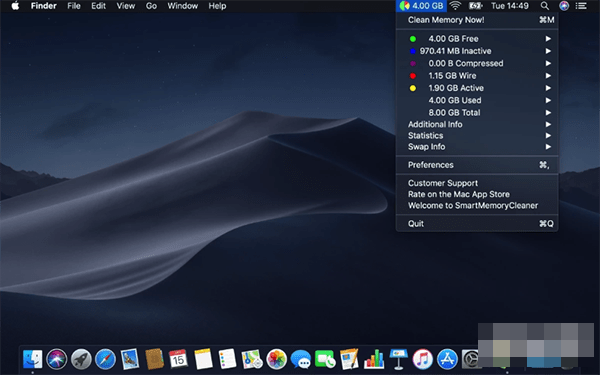Image resolution: width=600 pixels, height=375 pixels.
Task: Click the Siri icon in menu bar
Action: pyautogui.click(x=564, y=6)
